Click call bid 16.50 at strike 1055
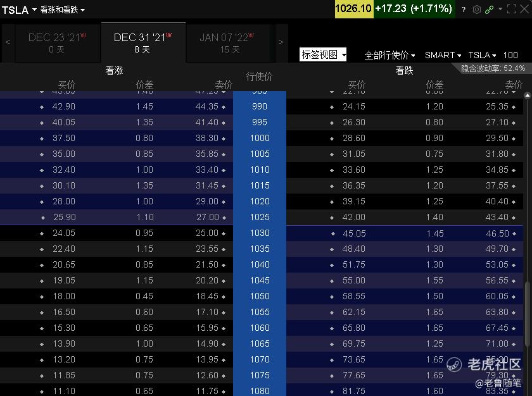 (x=63, y=312)
